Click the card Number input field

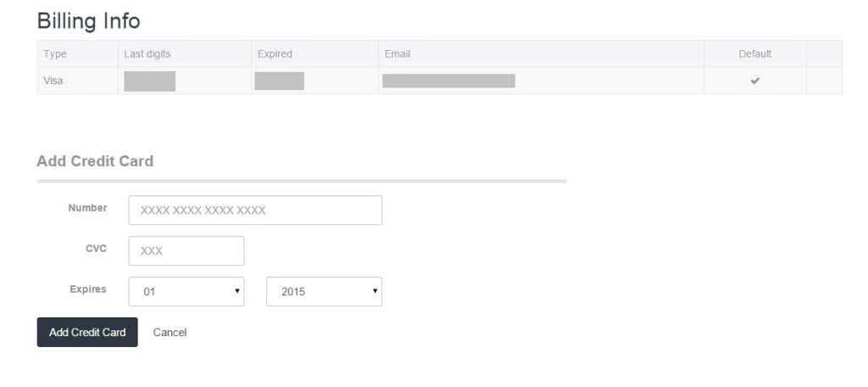click(255, 210)
